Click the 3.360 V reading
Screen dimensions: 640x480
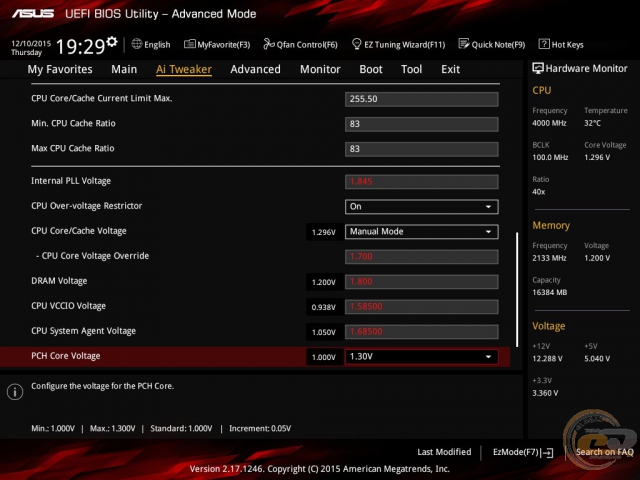tap(545, 393)
